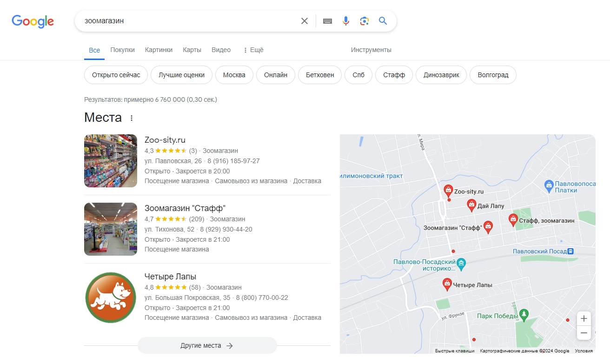This screenshot has width=610, height=364.
Task: Switch to Картинки tab
Action: coord(159,50)
